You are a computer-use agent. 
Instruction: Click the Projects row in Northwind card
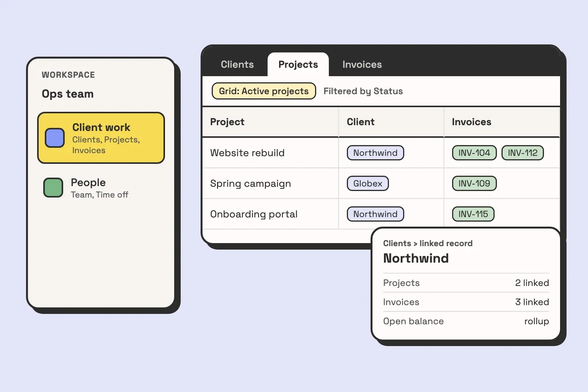466,283
